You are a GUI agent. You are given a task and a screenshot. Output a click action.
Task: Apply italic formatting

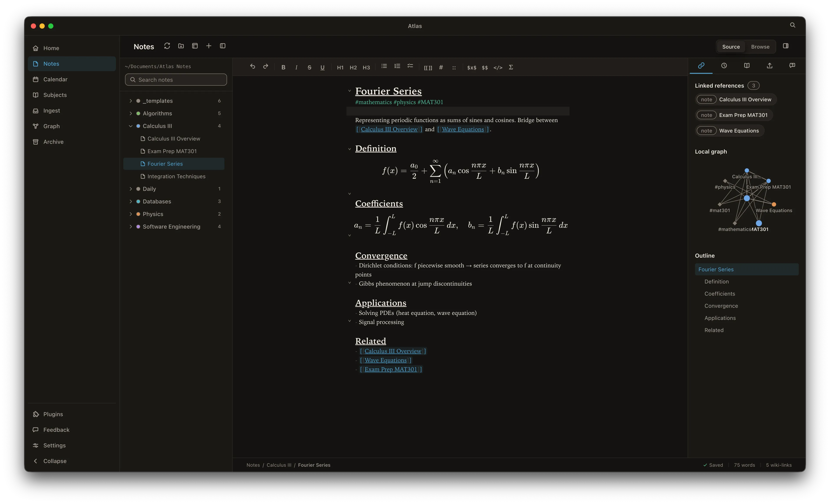(x=296, y=67)
